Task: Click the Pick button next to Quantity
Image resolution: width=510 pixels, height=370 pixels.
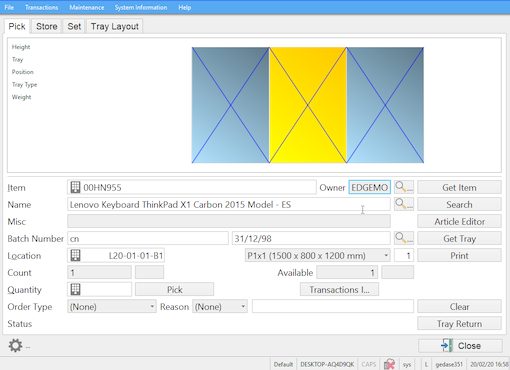Action: 174,289
